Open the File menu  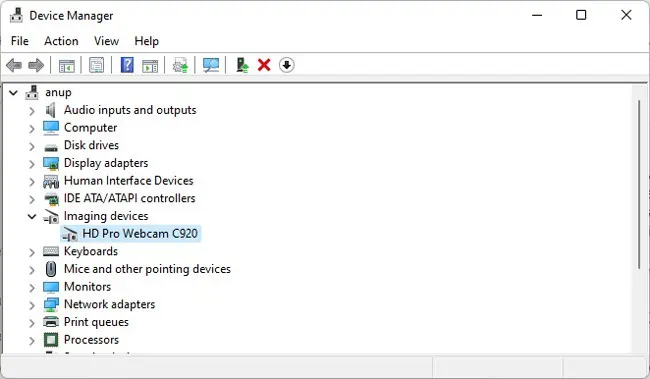(20, 41)
